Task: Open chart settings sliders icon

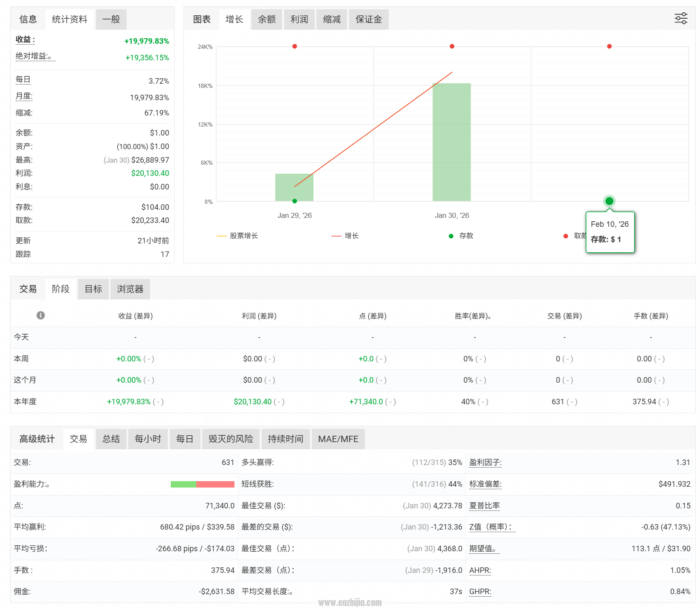Action: coord(681,18)
